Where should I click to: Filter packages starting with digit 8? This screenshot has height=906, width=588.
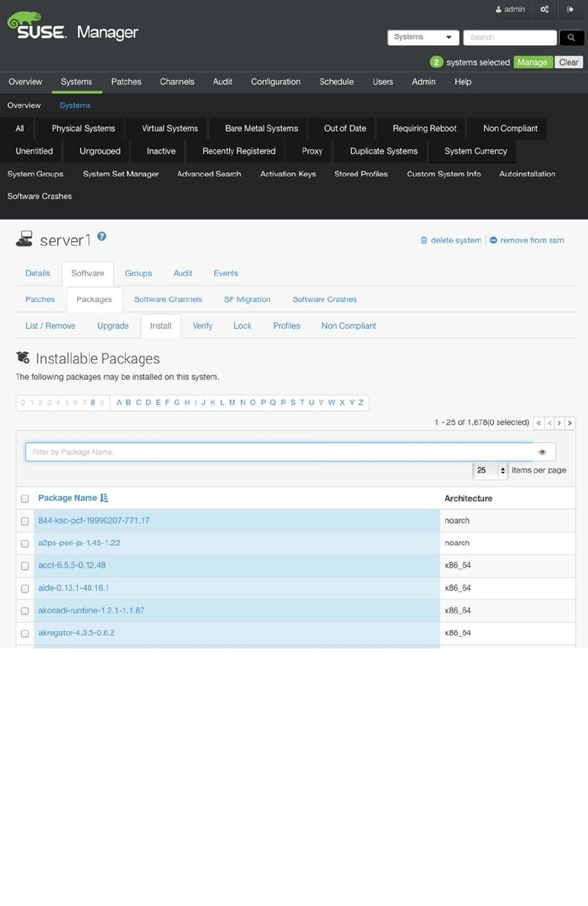point(93,402)
